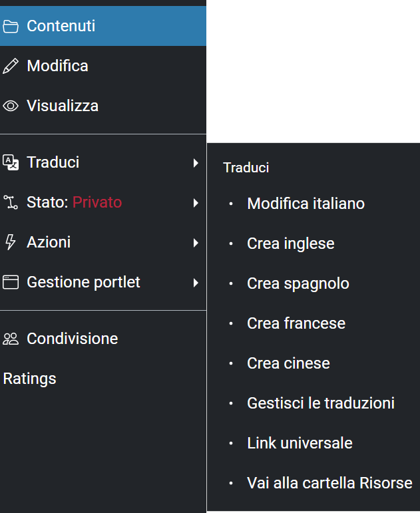Viewport: 420px width, 513px height.
Task: Expand the Azioni submenu arrow
Action: (x=196, y=242)
